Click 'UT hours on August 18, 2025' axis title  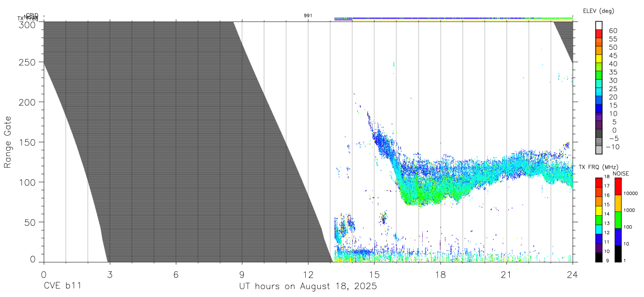[x=308, y=287]
